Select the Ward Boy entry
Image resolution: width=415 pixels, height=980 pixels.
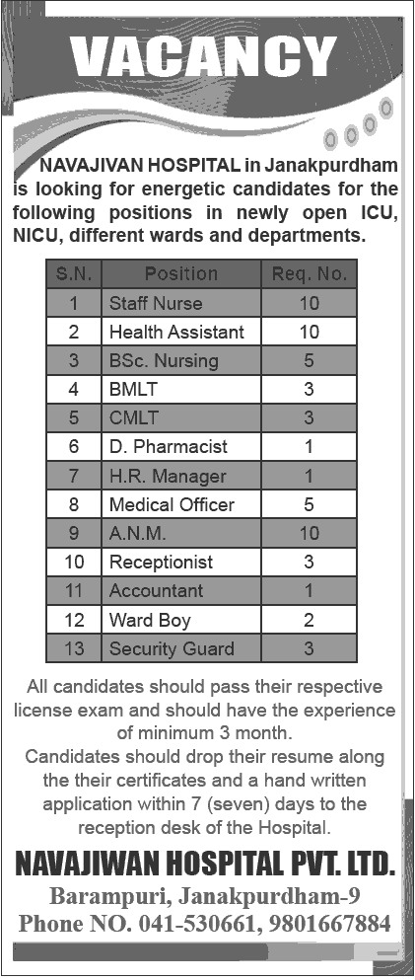click(x=201, y=620)
